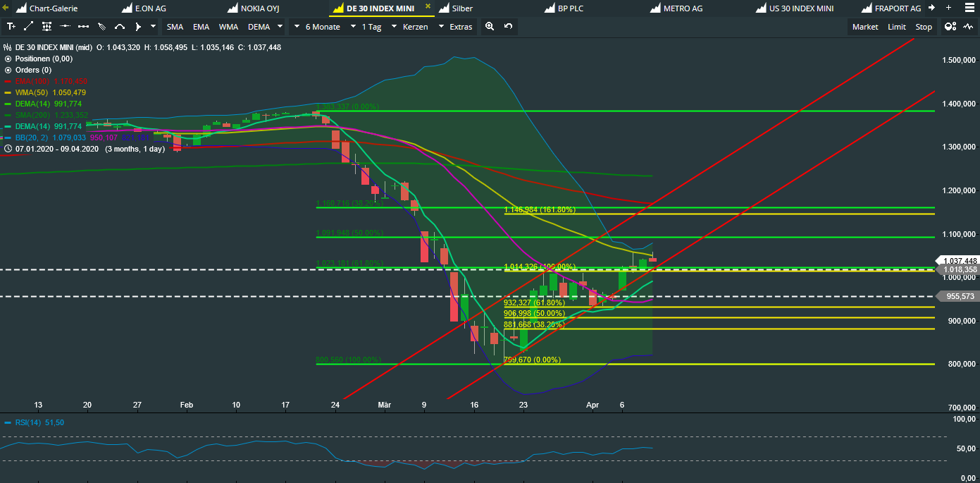Select the SMA(200) legend entry

51,116
